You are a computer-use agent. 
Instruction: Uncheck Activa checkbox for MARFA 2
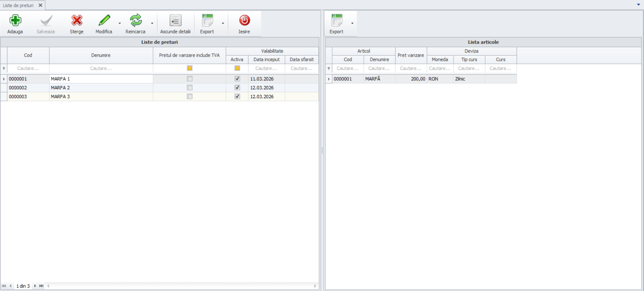click(x=237, y=87)
